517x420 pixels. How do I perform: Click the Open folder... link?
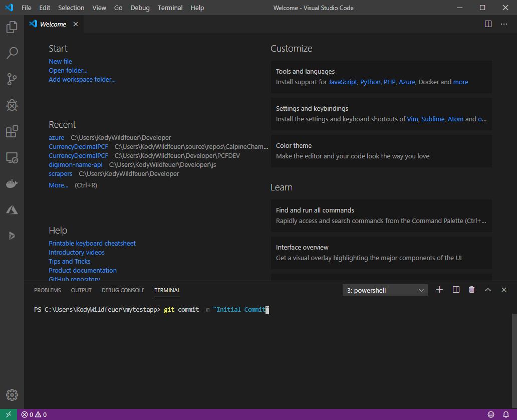click(68, 70)
